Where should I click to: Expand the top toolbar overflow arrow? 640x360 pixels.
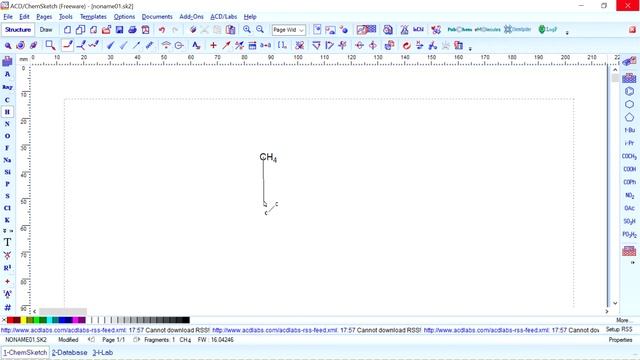coord(567,33)
